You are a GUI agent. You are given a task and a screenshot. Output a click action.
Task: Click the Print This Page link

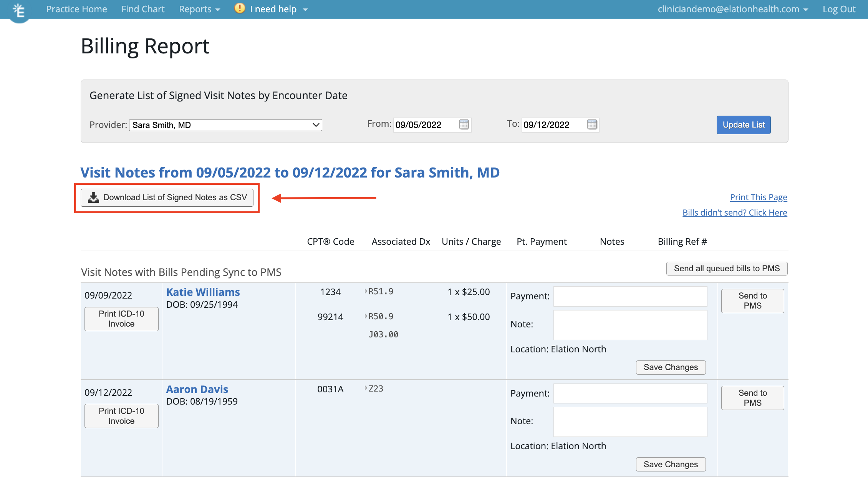758,197
